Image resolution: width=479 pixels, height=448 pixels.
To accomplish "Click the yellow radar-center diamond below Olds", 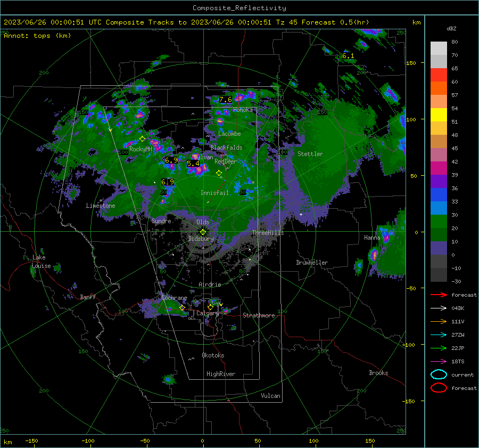I will coord(203,232).
